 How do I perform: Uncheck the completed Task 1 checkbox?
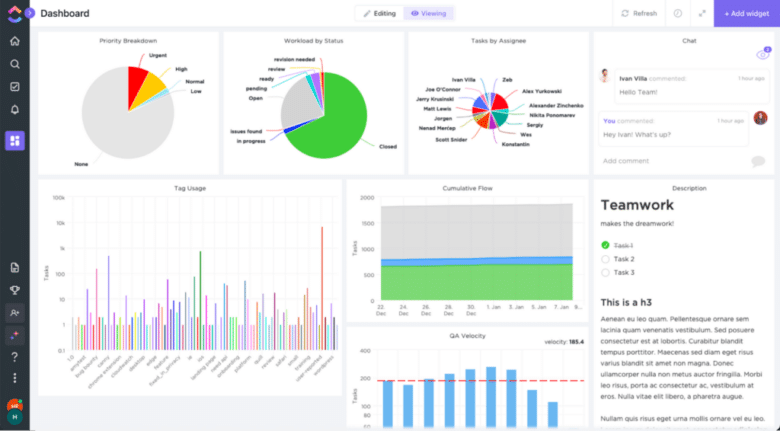click(605, 245)
